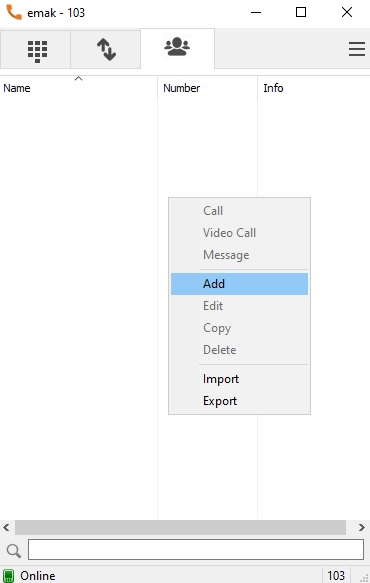
Task: Focus the contact search input field
Action: [x=196, y=550]
